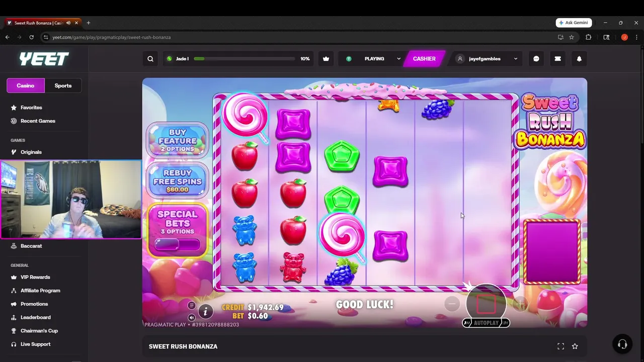Click the stop spin button
The width and height of the screenshot is (644, 362).
486,303
